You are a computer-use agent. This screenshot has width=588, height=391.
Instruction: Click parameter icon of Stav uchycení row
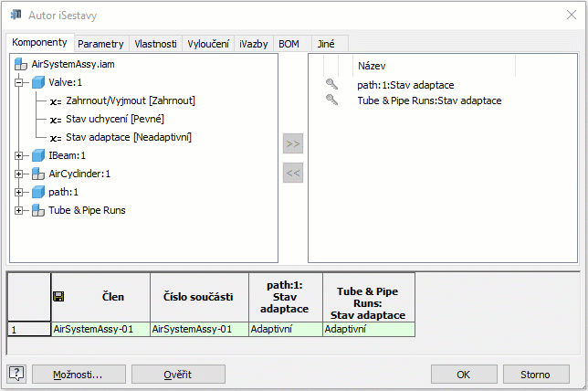56,120
